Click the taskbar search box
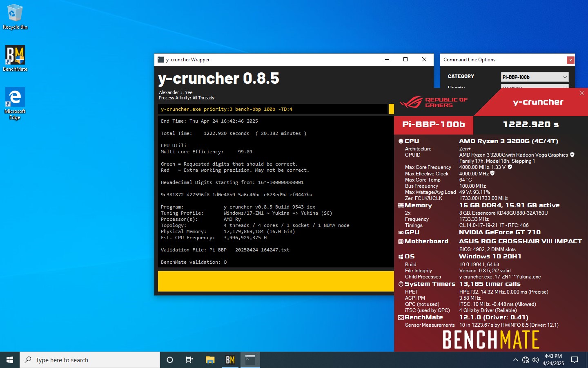The width and height of the screenshot is (588, 368). (90, 360)
